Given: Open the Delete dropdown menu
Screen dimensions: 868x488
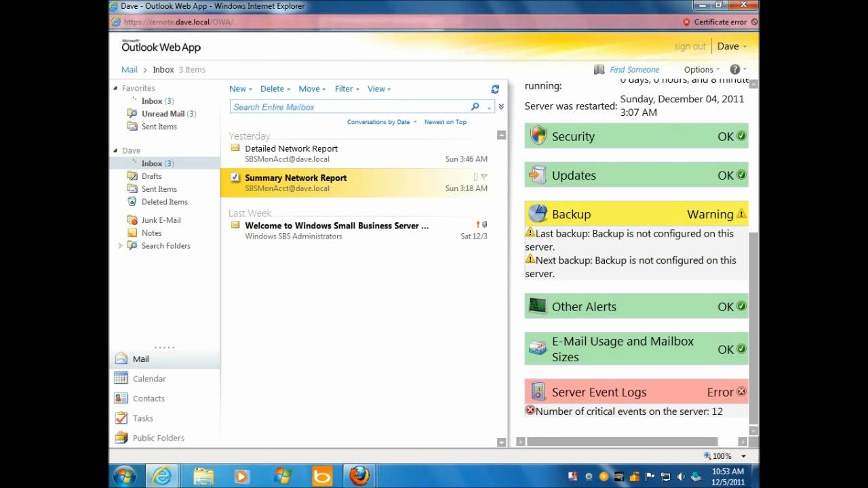Looking at the screenshot, I should pyautogui.click(x=275, y=89).
